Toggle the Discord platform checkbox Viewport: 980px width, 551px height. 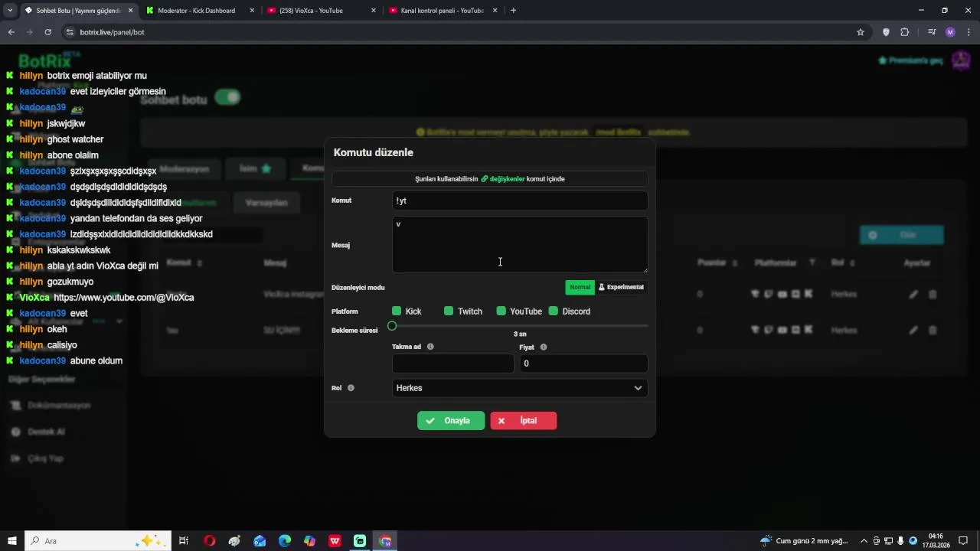tap(554, 311)
